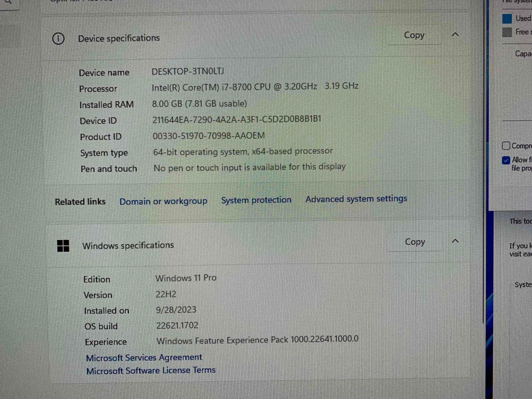Open Microsoft Services Agreement link

144,358
